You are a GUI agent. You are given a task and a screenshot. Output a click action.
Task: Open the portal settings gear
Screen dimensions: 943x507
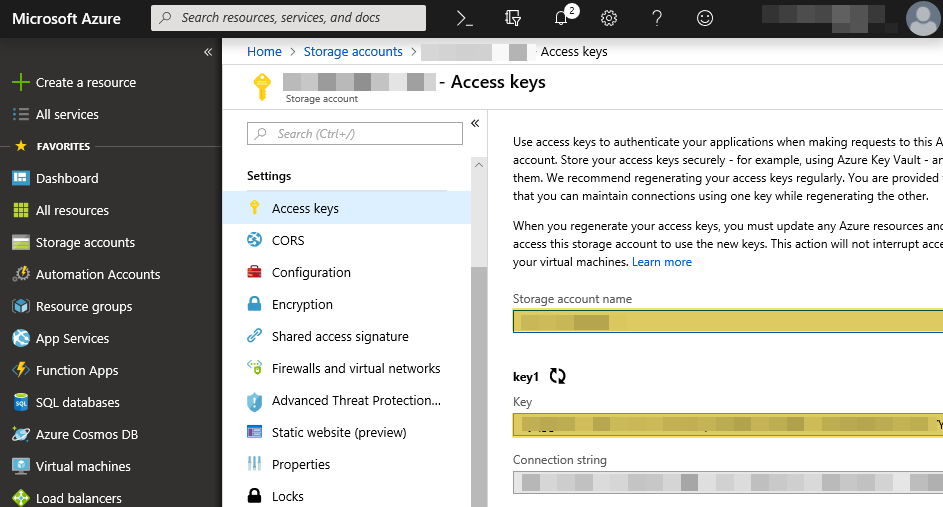tap(609, 18)
